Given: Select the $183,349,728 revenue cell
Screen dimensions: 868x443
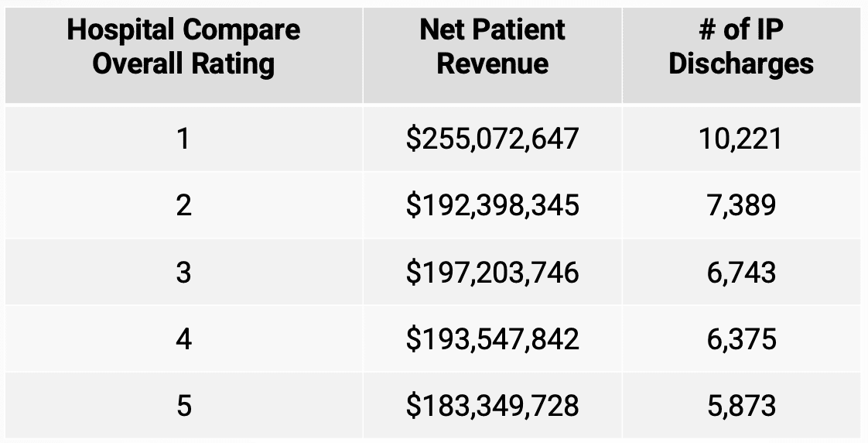Looking at the screenshot, I should coord(492,406).
